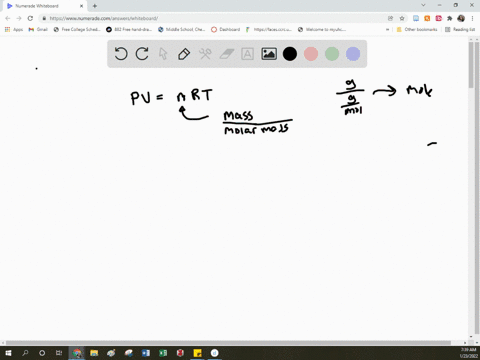Reload the current page

pos(30,18)
